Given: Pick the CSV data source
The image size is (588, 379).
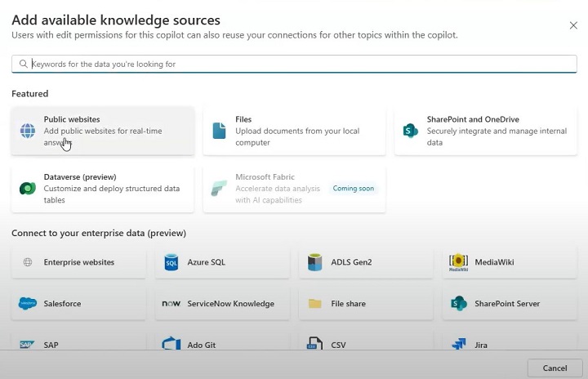Looking at the screenshot, I should pos(366,345).
